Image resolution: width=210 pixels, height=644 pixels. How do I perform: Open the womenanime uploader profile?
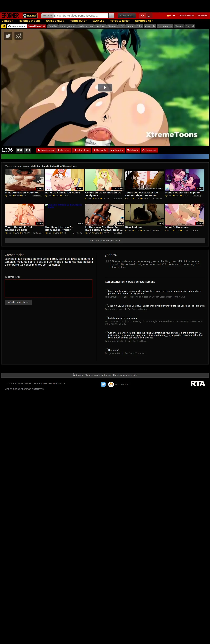coord(17,26)
